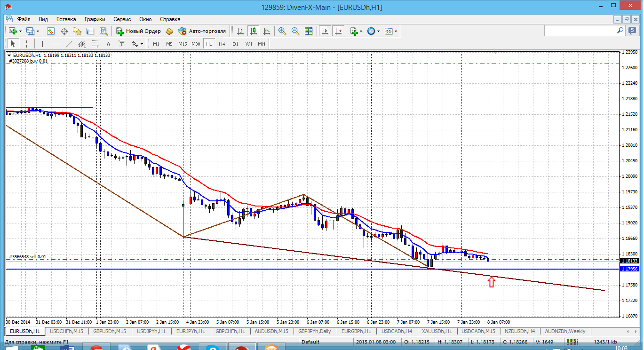The image size is (644, 350).
Task: Select the Crosshair tool
Action: coord(27,44)
